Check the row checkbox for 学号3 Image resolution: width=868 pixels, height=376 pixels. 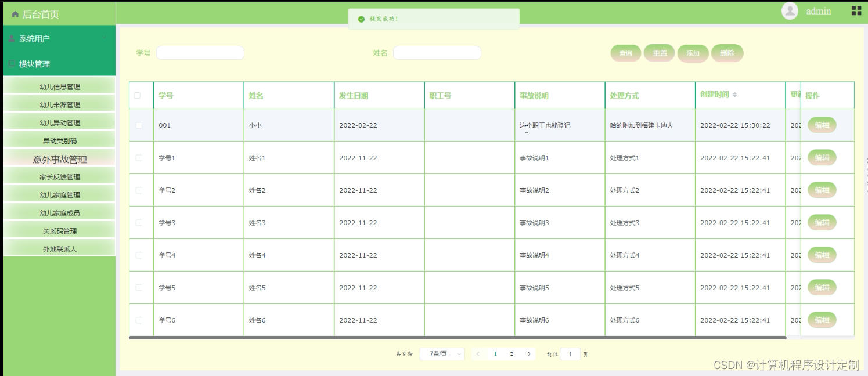(x=139, y=223)
